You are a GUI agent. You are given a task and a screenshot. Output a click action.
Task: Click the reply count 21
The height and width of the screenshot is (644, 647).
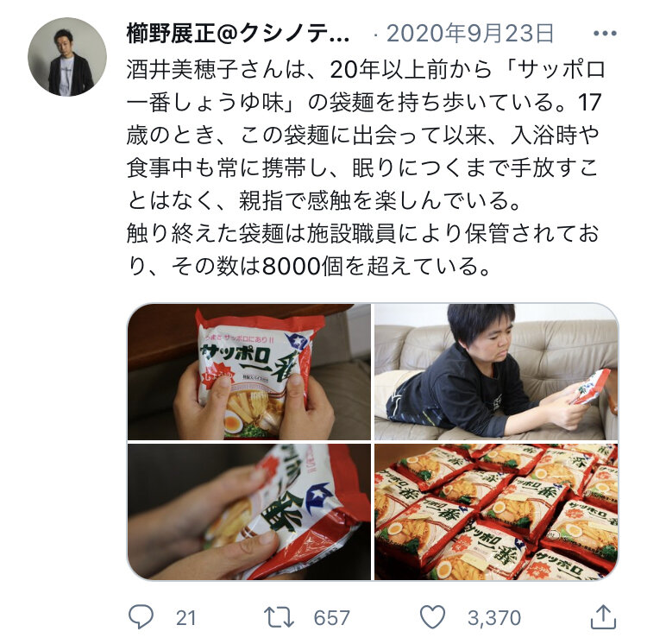pos(185,618)
